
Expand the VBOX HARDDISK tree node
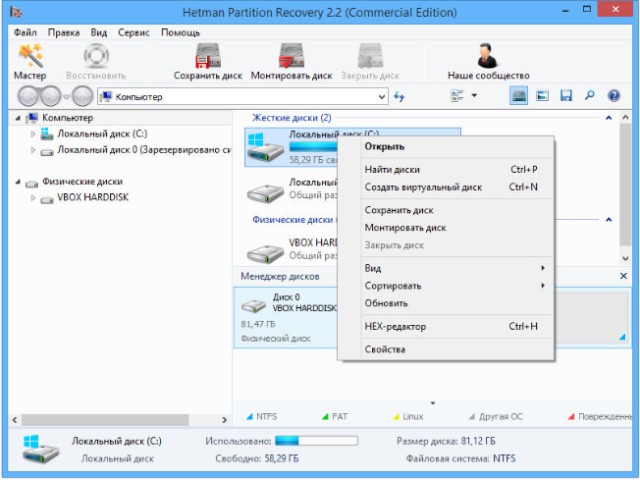33,198
